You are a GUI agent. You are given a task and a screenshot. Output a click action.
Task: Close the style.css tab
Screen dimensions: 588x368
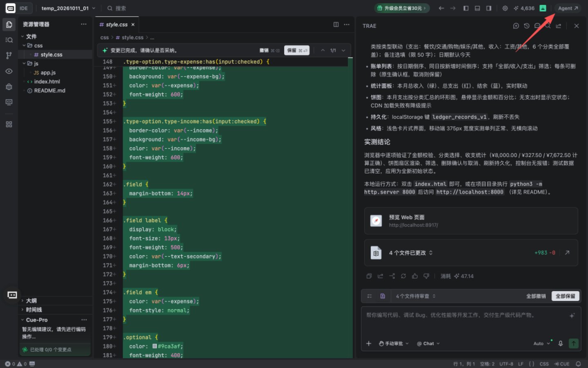point(133,25)
